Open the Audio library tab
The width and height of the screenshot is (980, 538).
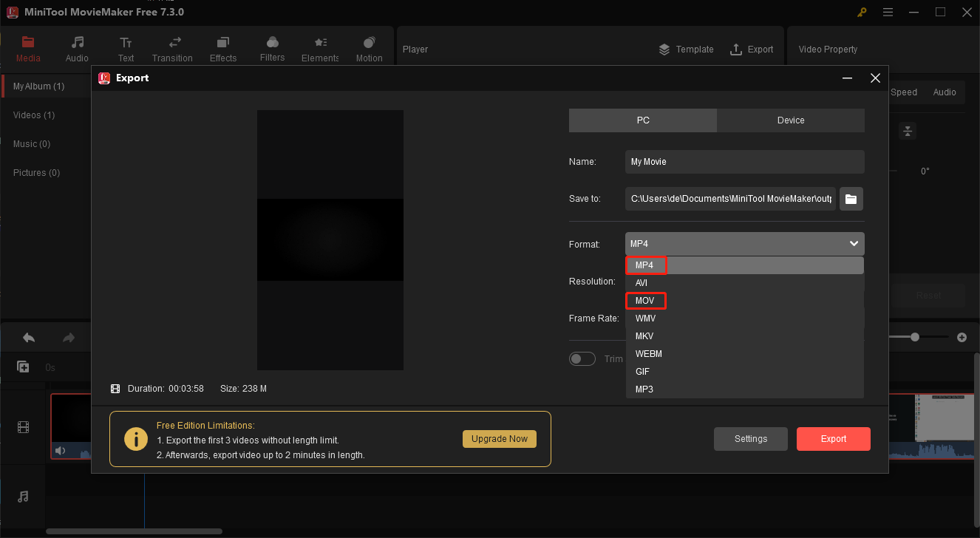[x=77, y=49]
